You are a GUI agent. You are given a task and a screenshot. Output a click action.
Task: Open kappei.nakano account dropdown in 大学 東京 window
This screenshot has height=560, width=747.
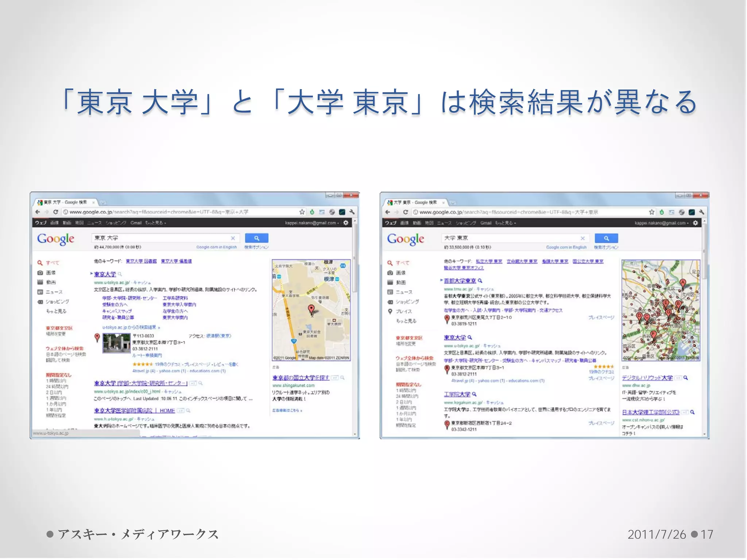click(x=661, y=223)
